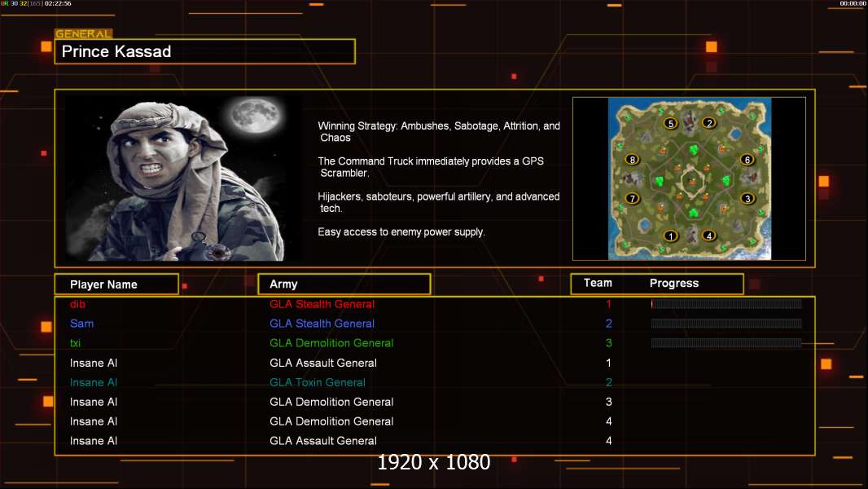The image size is (868, 489).
Task: Select the Player Name column header
Action: click(x=116, y=284)
